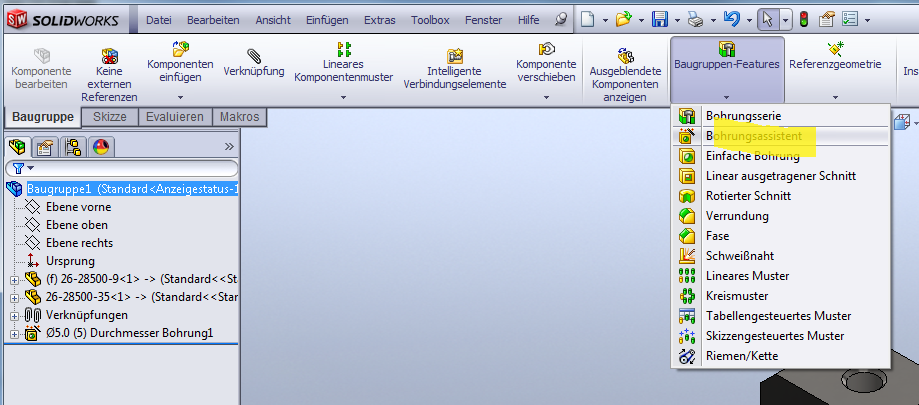
Task: Click the Referenzgeometrie icon
Action: pyautogui.click(x=835, y=49)
